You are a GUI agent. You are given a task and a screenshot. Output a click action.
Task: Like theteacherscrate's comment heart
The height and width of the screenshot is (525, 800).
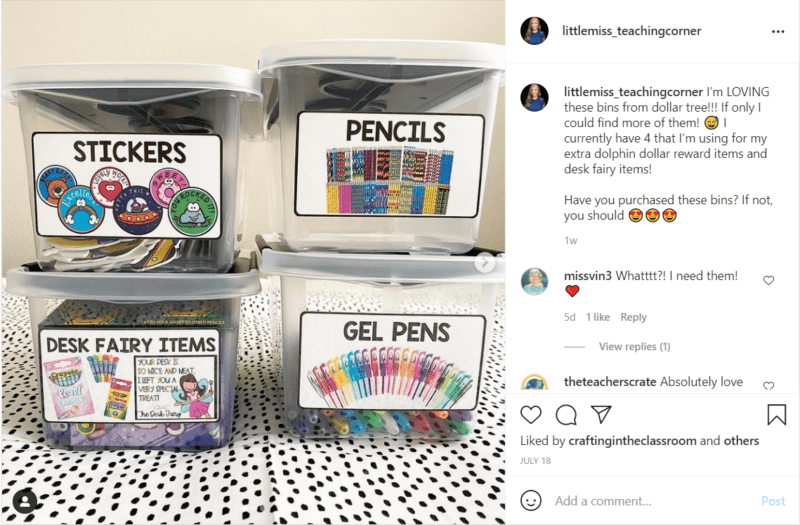[768, 386]
